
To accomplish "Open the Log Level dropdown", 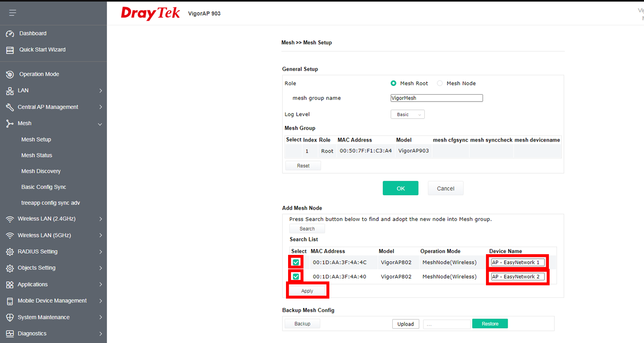I will click(x=408, y=114).
